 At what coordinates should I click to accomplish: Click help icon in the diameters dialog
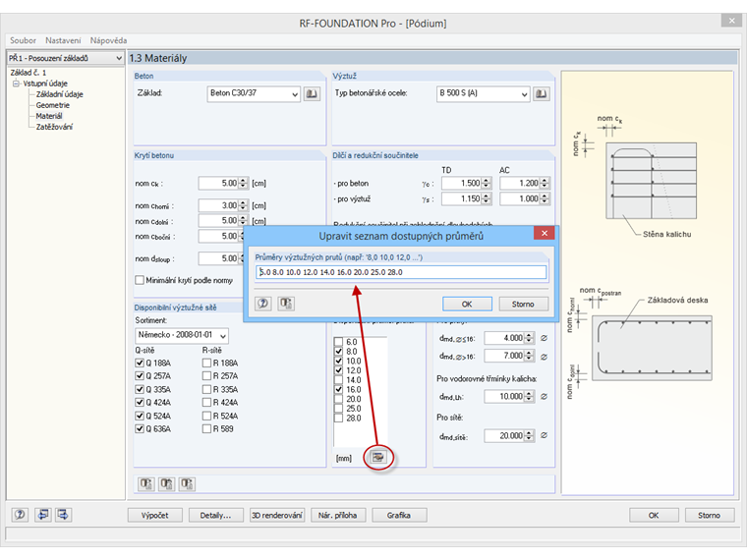[x=263, y=304]
